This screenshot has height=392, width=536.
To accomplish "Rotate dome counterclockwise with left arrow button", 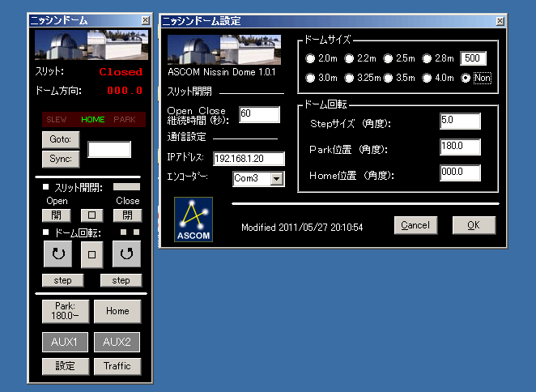I will pos(57,254).
